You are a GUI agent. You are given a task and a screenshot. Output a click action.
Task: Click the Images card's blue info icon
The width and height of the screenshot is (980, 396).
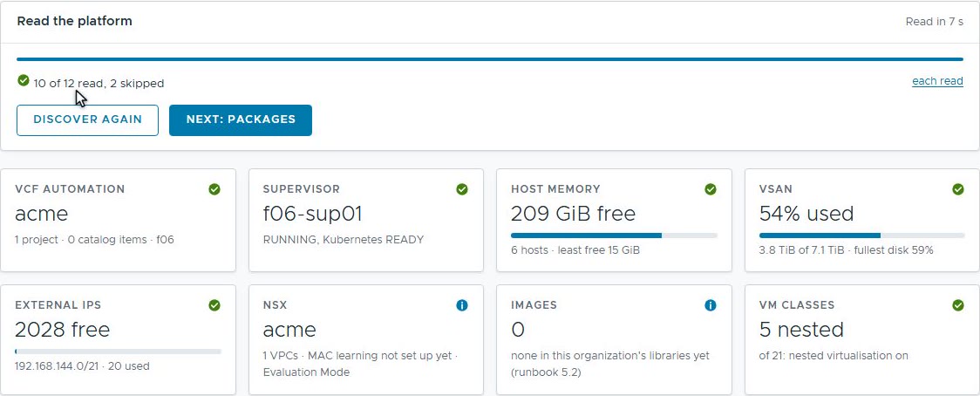[x=711, y=305]
